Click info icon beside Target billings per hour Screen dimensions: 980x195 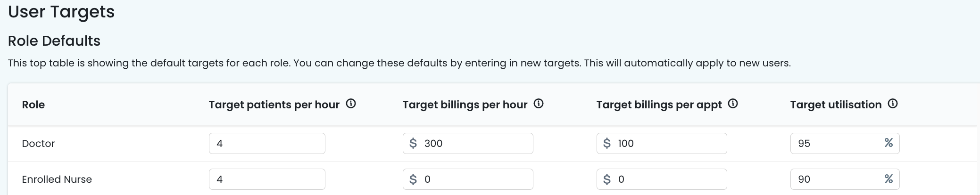pyautogui.click(x=539, y=104)
